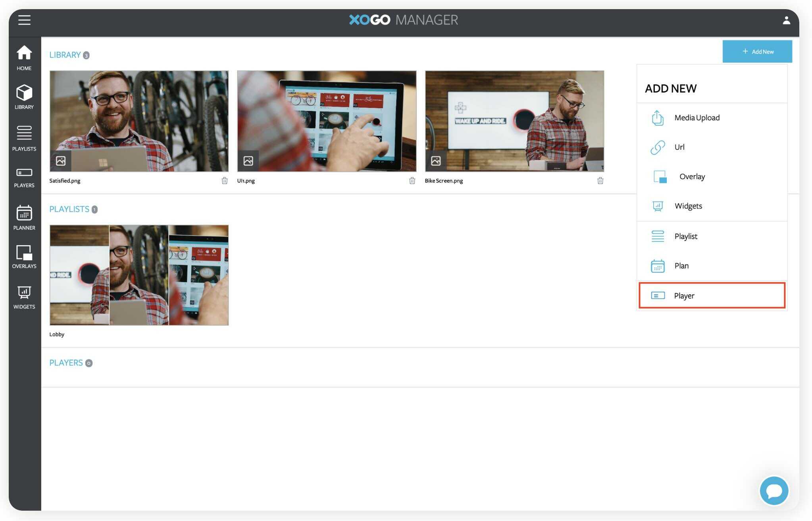Open the chat support bubble
Screen dimensions: 812x521
point(774,491)
